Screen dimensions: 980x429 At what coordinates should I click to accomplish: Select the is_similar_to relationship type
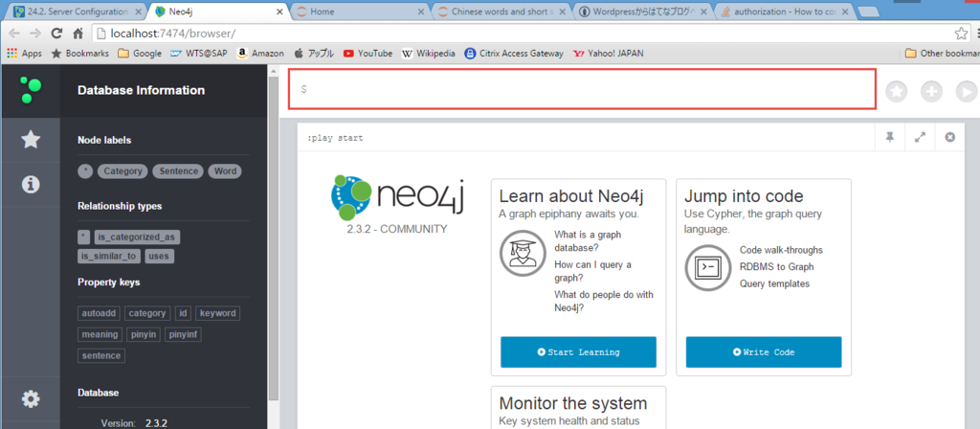[109, 257]
